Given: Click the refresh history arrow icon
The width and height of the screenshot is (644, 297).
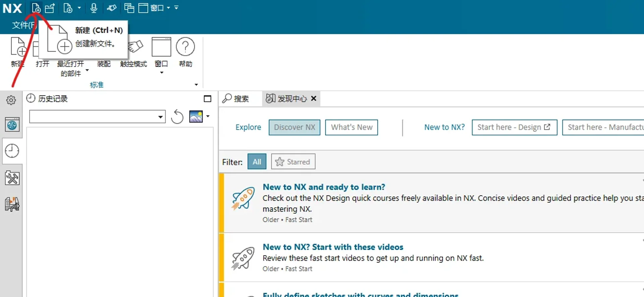Looking at the screenshot, I should tap(177, 117).
